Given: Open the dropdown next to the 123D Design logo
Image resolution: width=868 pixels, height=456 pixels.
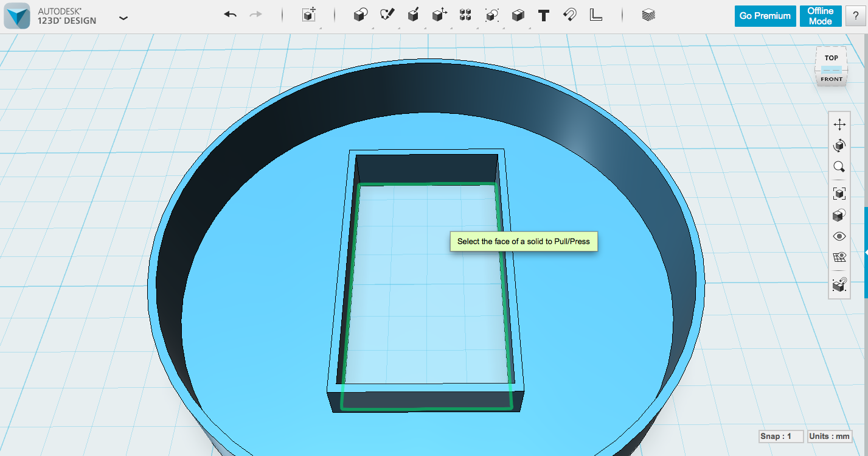Looking at the screenshot, I should pyautogui.click(x=123, y=18).
